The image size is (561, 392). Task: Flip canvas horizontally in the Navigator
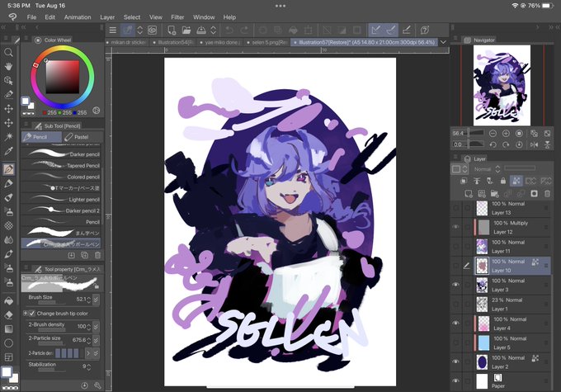click(534, 144)
